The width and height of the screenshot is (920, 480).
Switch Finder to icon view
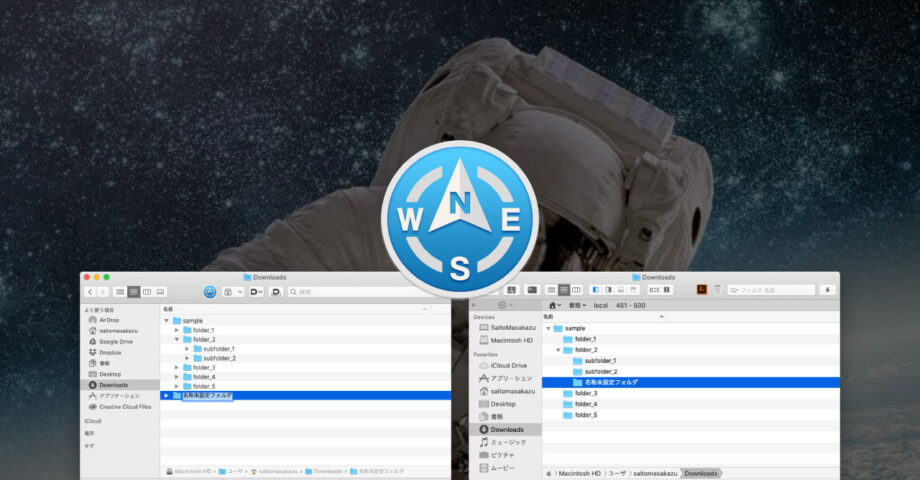[120, 292]
